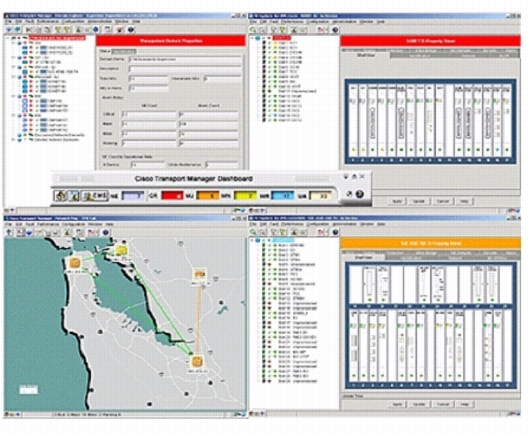Select the red-highlighted root domain in Domain Explorer
This screenshot has height=436, width=530.
(57, 38)
